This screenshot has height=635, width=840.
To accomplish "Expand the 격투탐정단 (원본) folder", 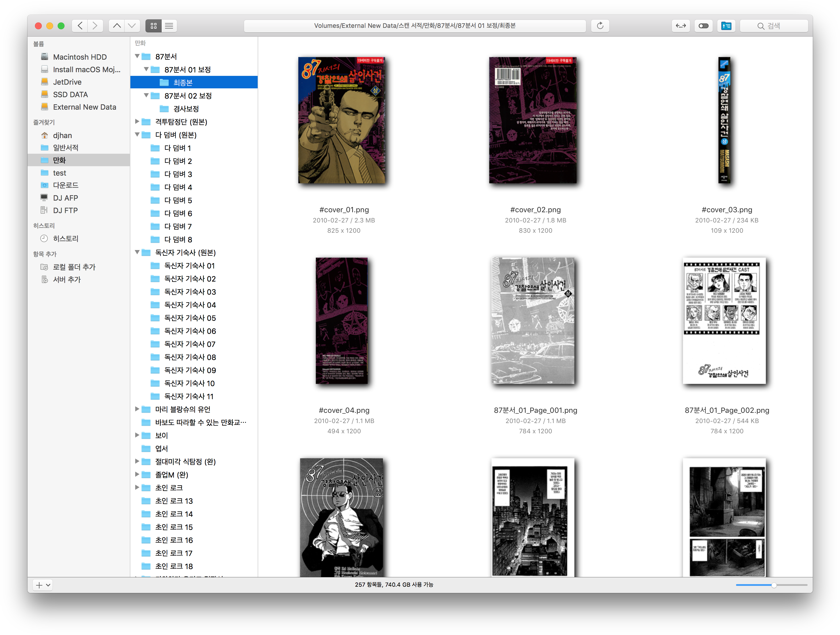I will click(x=137, y=122).
